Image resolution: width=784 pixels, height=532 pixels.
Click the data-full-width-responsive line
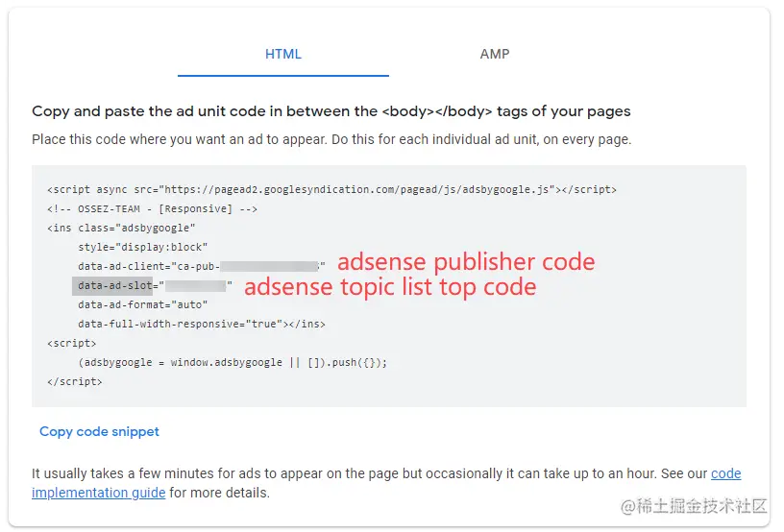click(202, 325)
